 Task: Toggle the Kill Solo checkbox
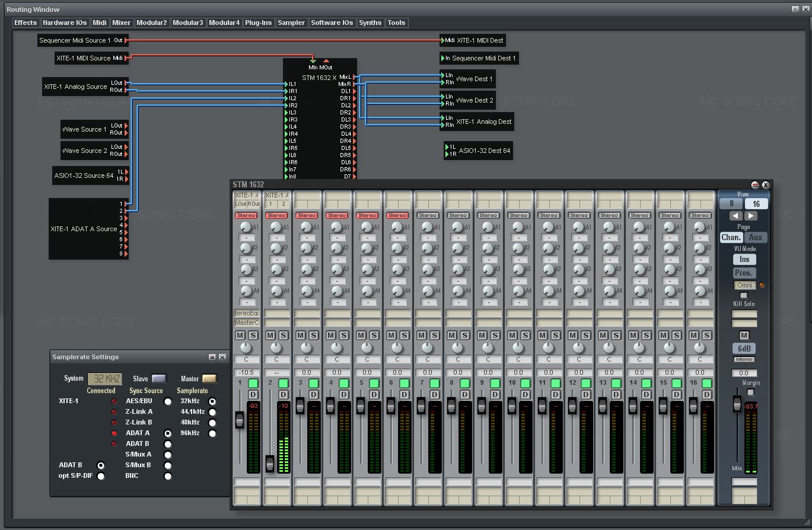point(744,295)
